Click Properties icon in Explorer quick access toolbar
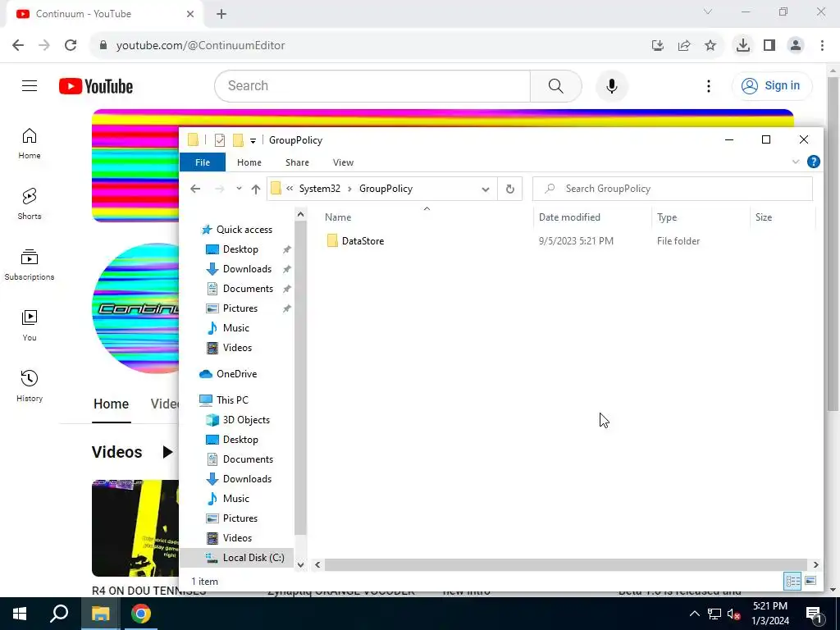 coord(220,140)
